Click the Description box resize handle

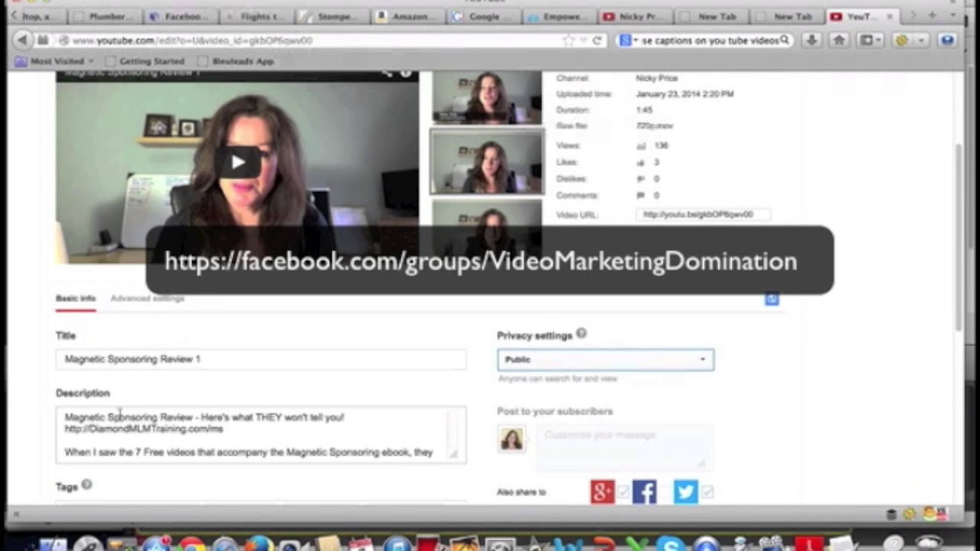[x=454, y=454]
